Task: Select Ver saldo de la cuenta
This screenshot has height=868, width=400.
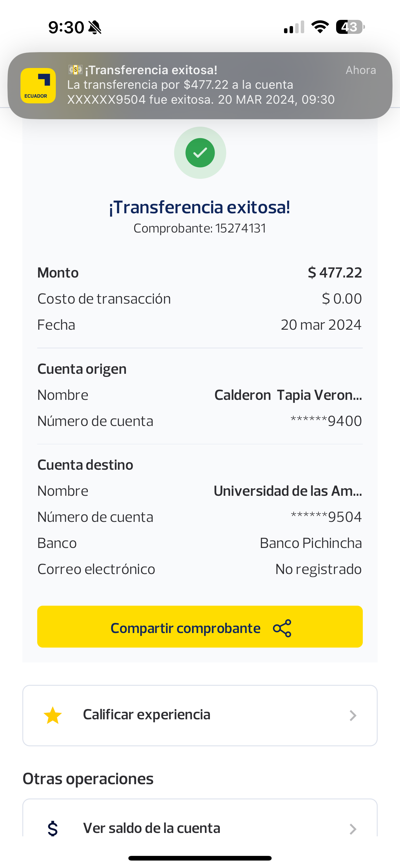Action: pyautogui.click(x=152, y=828)
